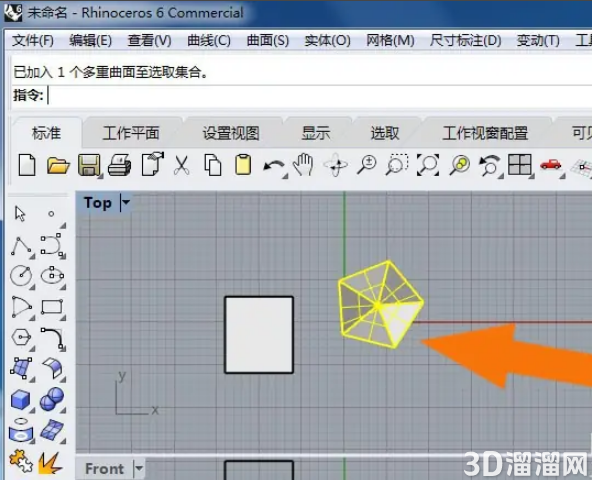Open the Front viewport dropdown arrow

point(139,469)
